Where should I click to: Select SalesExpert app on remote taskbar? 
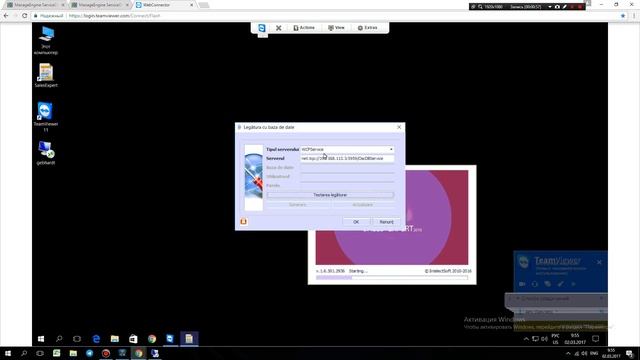(x=189, y=339)
